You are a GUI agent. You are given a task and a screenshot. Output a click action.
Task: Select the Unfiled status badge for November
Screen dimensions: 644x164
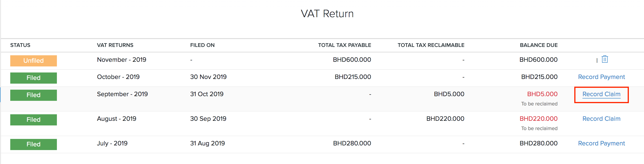33,61
